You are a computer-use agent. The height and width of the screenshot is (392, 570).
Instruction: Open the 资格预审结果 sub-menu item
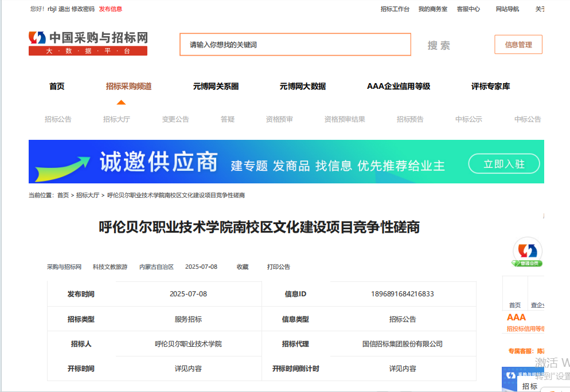[x=345, y=119]
